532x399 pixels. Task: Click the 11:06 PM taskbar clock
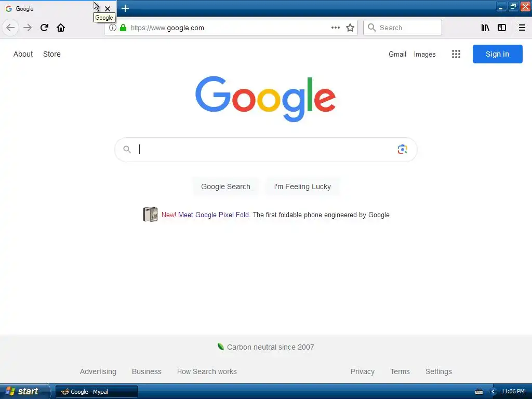tap(513, 392)
